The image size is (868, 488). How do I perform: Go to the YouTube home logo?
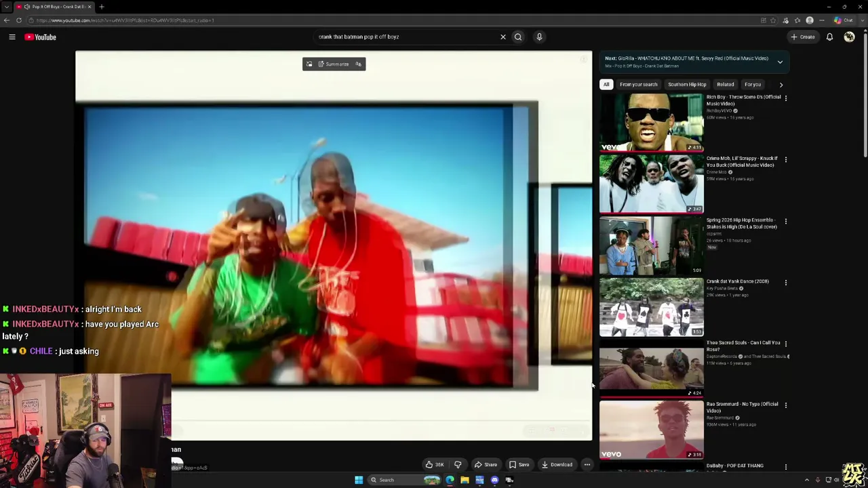point(41,37)
